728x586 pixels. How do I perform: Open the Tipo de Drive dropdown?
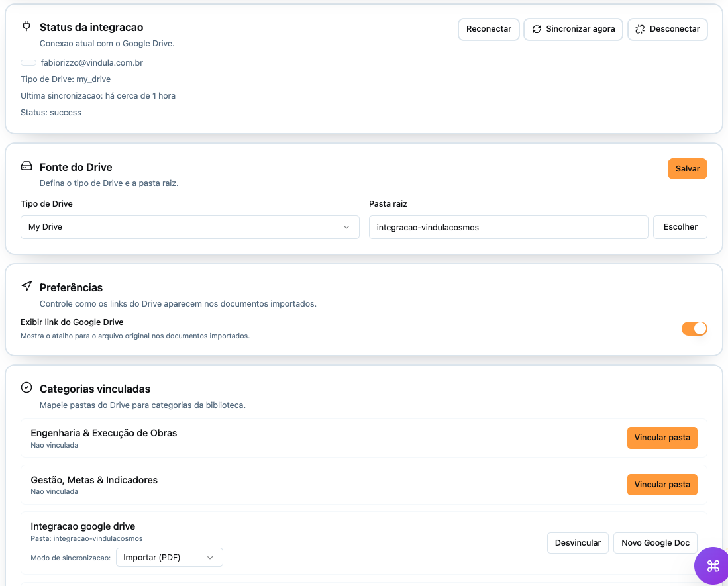(189, 227)
